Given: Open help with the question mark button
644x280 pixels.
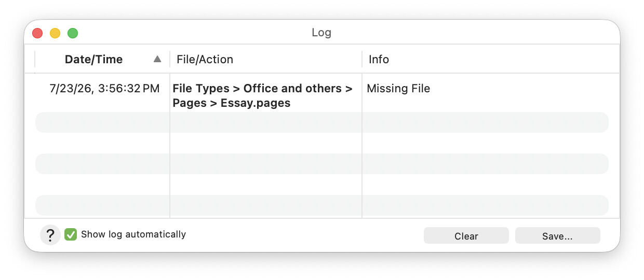Looking at the screenshot, I should pyautogui.click(x=50, y=235).
